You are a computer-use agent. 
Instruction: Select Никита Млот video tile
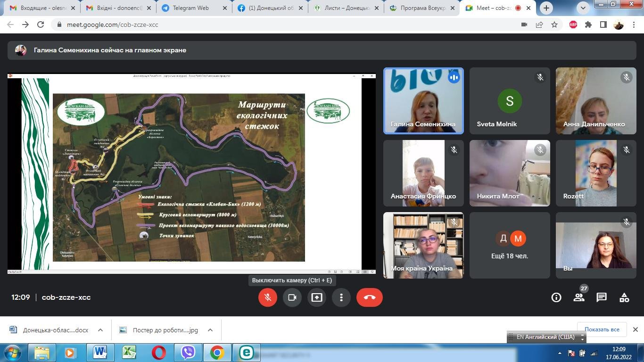pos(510,173)
